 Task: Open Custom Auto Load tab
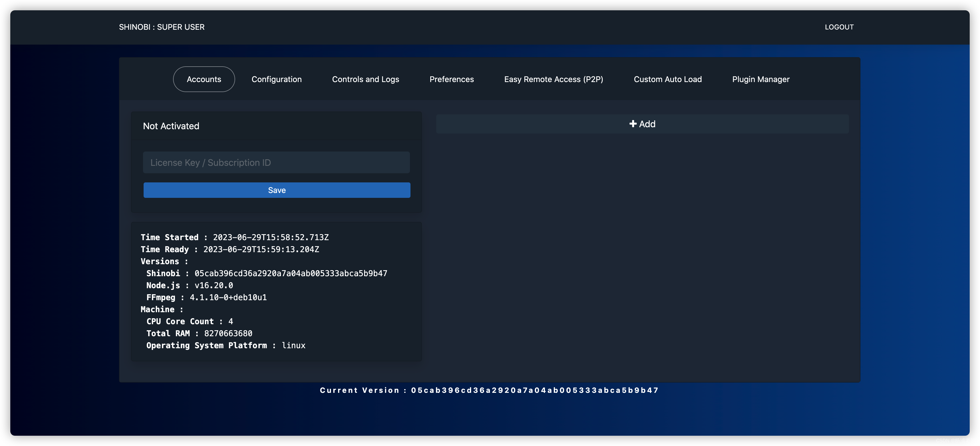coord(668,79)
